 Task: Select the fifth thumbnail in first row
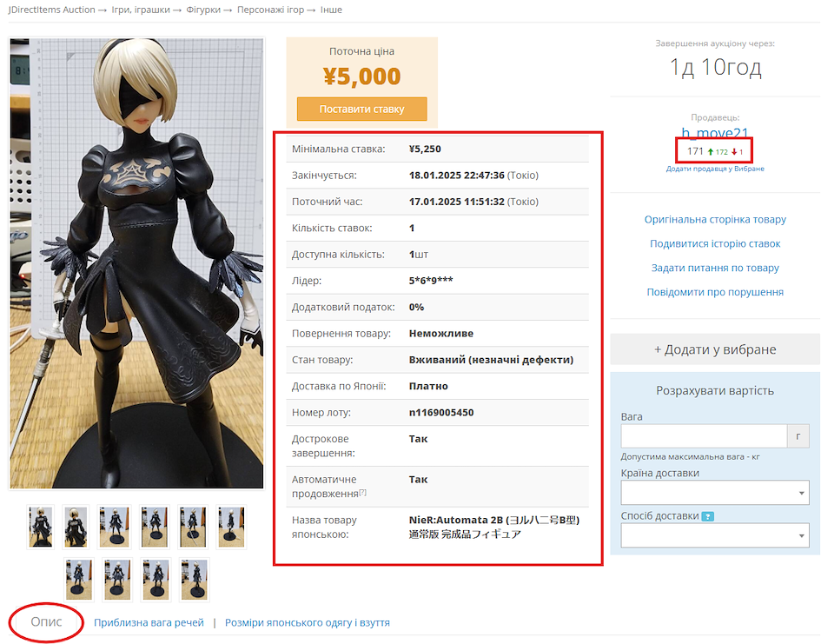pyautogui.click(x=193, y=527)
